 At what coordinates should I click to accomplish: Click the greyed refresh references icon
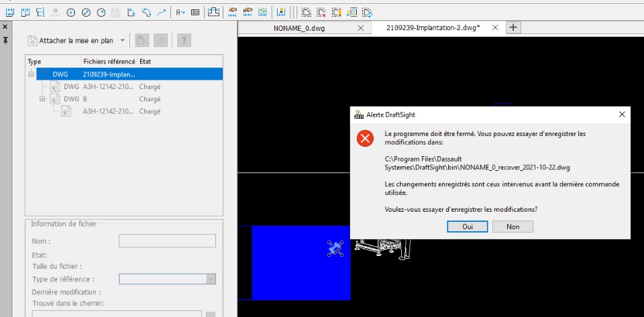click(160, 41)
